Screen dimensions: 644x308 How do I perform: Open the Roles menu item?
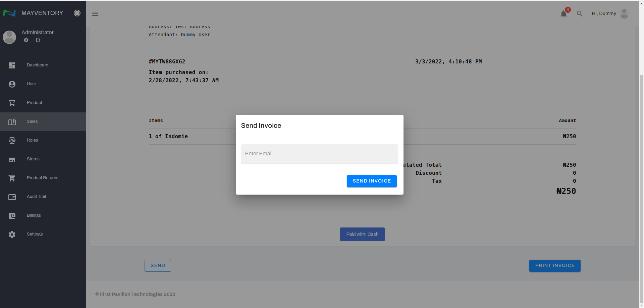(x=33, y=140)
